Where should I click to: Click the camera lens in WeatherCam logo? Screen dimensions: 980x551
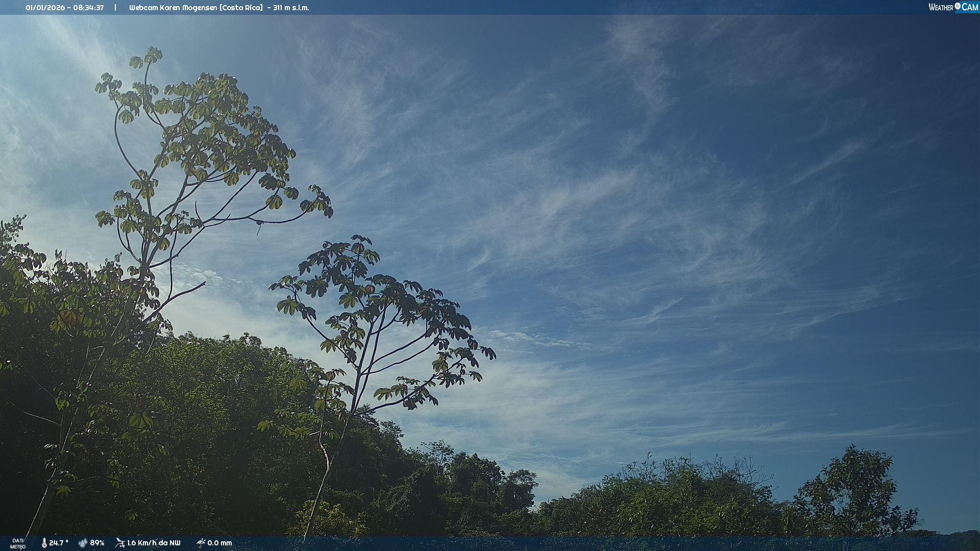[958, 6]
